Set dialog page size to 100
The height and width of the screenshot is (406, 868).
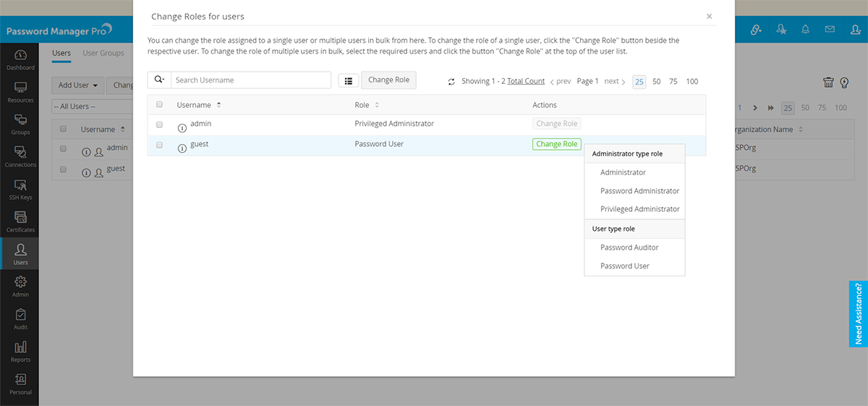[x=692, y=81]
